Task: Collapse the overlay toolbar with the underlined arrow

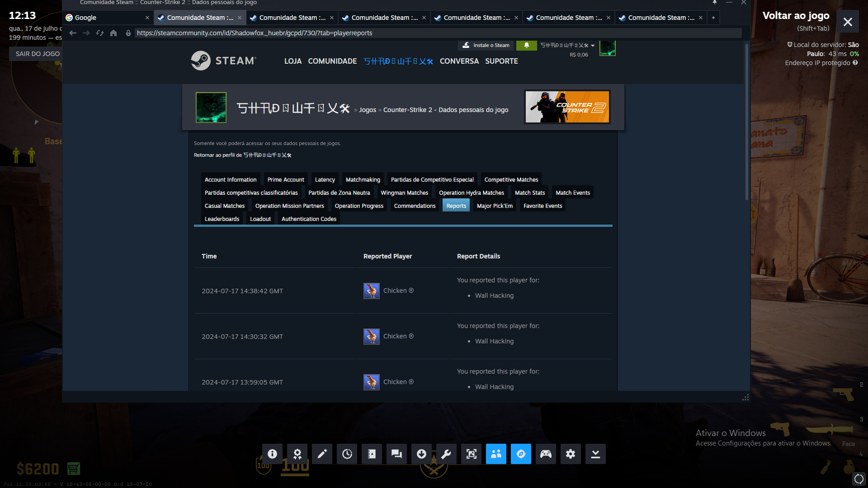Action: coord(595,454)
